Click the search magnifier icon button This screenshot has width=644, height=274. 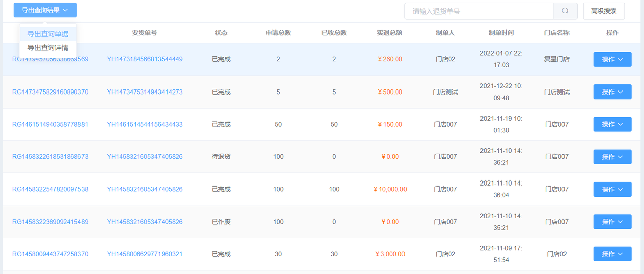pos(565,11)
